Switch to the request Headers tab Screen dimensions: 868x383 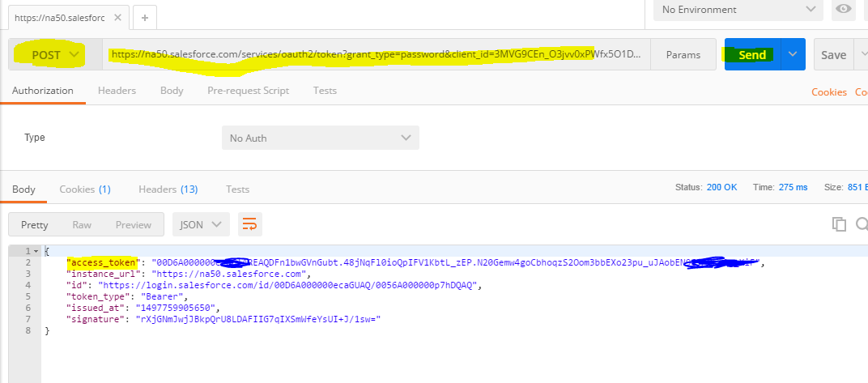(117, 90)
